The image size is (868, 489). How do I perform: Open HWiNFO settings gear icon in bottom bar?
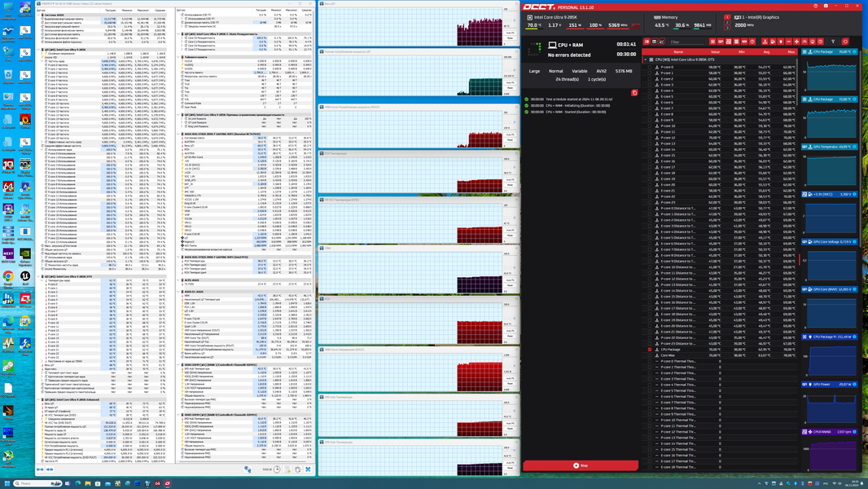(x=298, y=469)
